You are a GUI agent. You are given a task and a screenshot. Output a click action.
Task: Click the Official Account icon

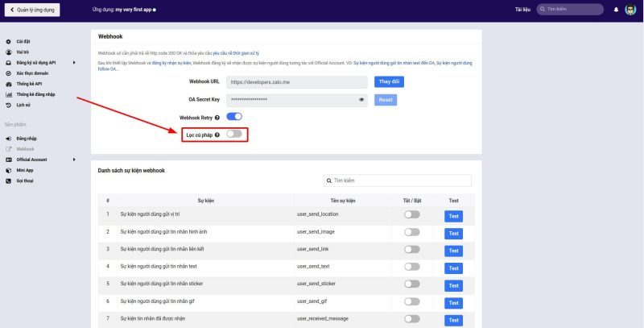pos(9,160)
